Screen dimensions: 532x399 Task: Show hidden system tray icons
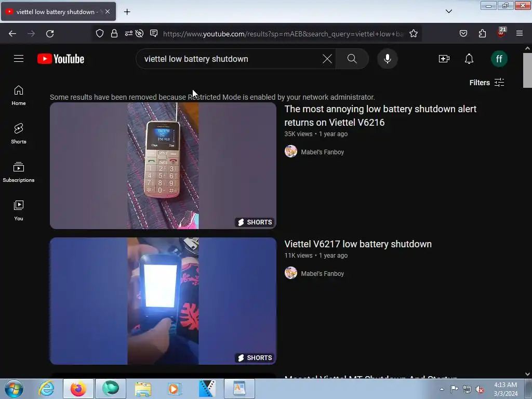point(442,389)
